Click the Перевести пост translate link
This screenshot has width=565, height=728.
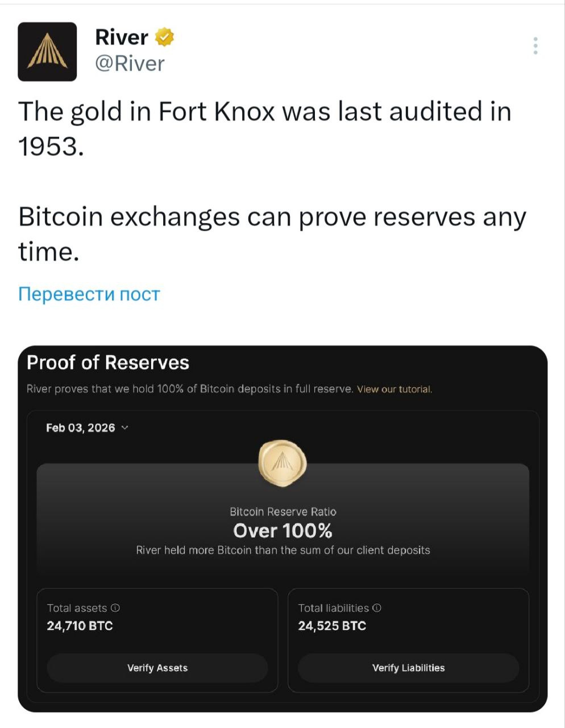pyautogui.click(x=89, y=294)
